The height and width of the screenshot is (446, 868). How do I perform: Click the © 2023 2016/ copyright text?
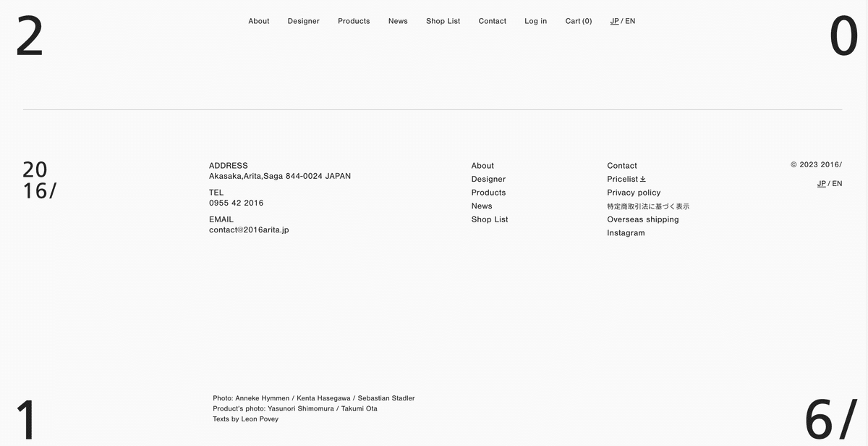[x=816, y=165]
